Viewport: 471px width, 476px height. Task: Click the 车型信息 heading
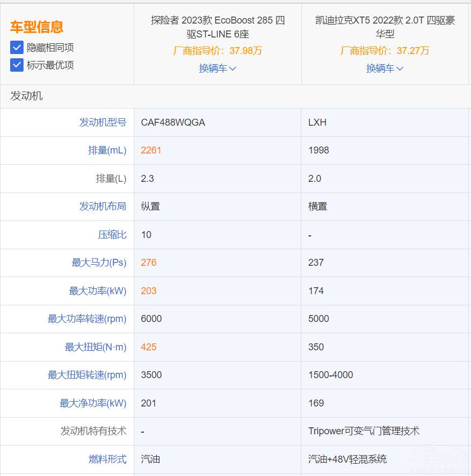37,27
